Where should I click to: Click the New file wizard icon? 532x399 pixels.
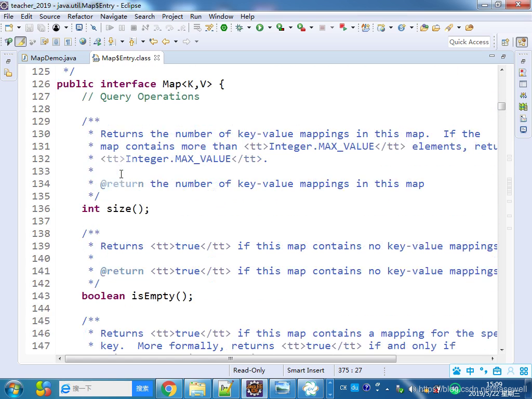tap(9, 28)
